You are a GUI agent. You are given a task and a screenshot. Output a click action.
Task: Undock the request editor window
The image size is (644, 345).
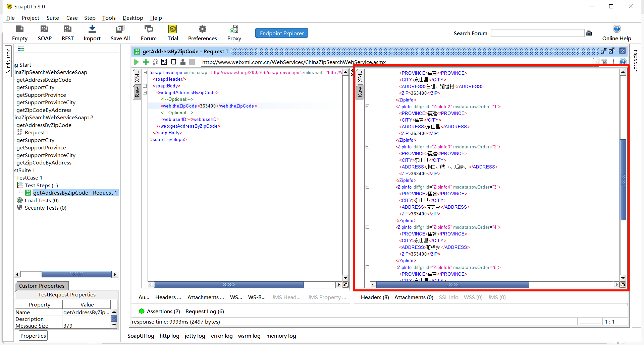pyautogui.click(x=604, y=51)
